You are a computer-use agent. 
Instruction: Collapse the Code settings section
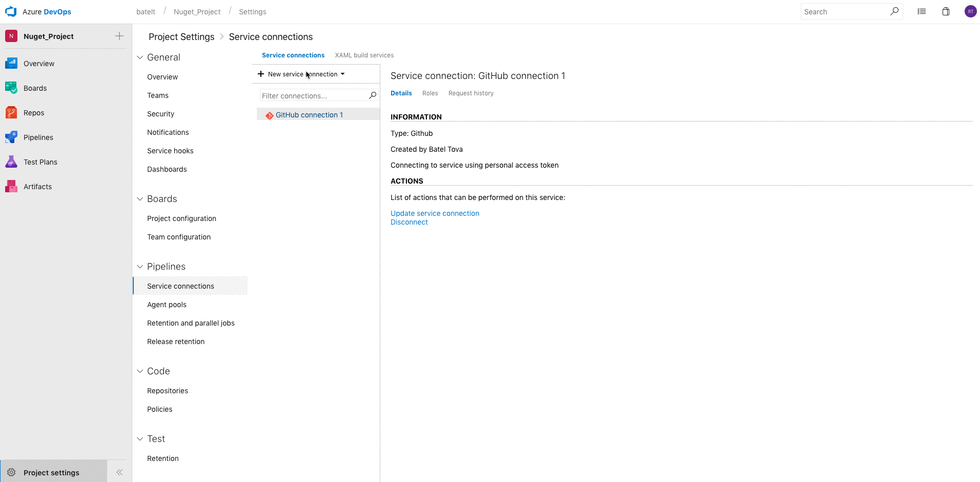tap(140, 371)
